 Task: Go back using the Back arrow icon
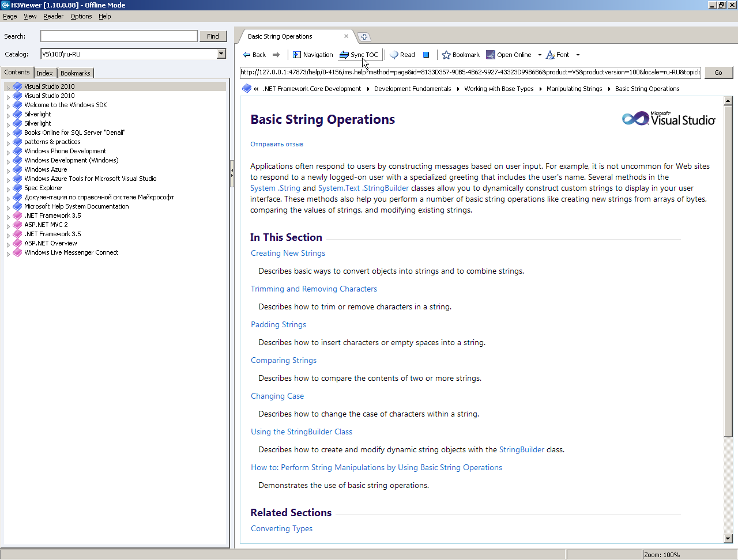click(x=247, y=55)
